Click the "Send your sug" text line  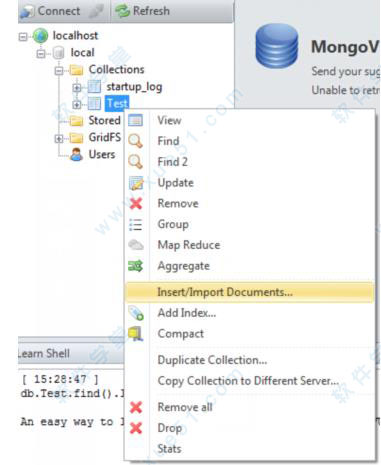click(x=345, y=72)
